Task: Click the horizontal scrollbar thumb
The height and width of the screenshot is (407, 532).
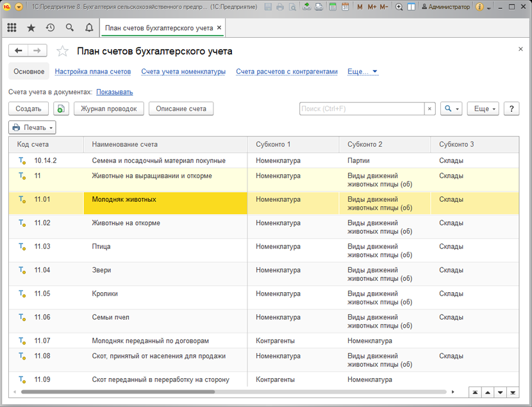Action: click(x=118, y=392)
